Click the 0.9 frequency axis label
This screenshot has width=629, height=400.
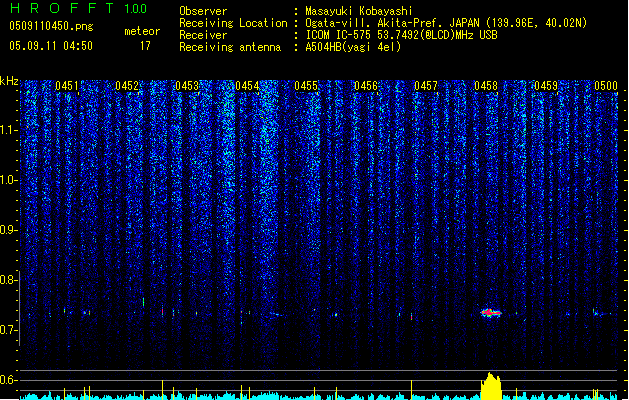tap(9, 230)
